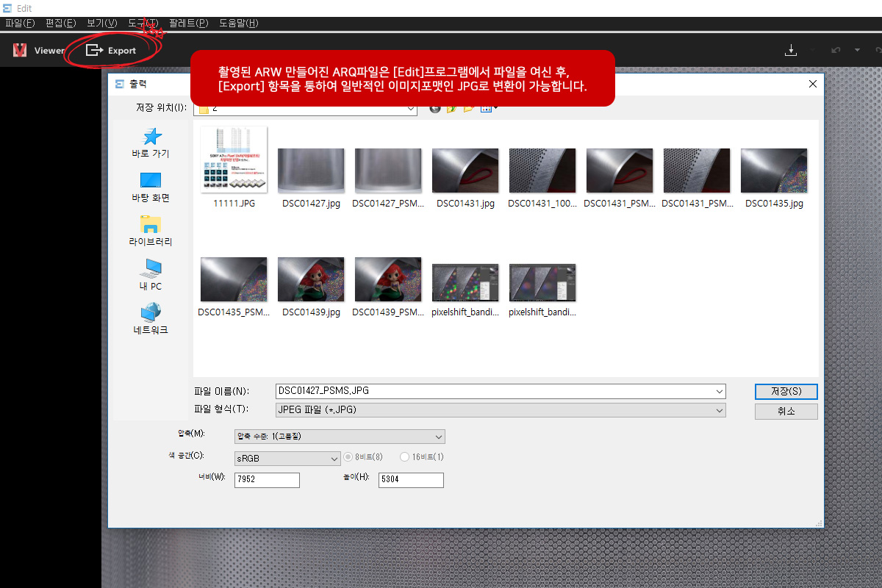Viewport: 882px width, 588px height.
Task: Go back using the dialog back arrow
Action: [x=435, y=108]
